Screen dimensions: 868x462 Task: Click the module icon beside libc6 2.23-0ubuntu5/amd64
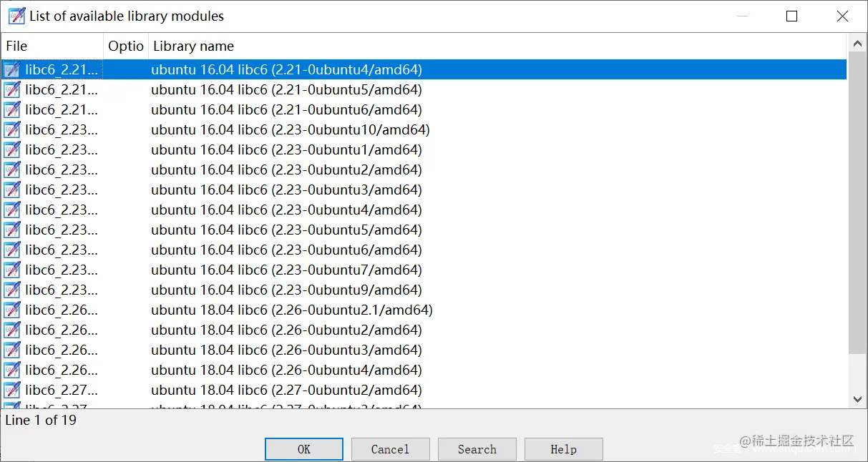tap(11, 230)
